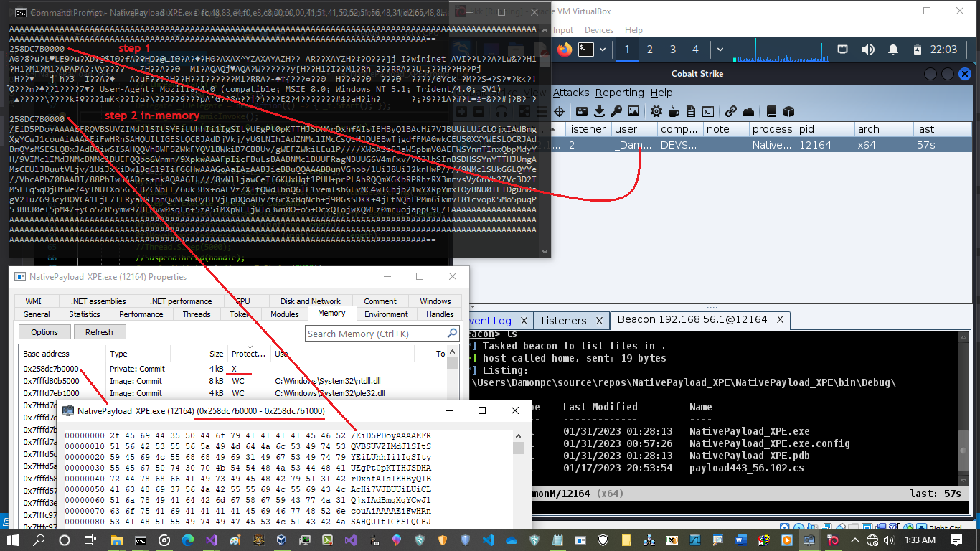The width and height of the screenshot is (980, 551).
Task: Click the Cobalt Strike credentials card icon
Action: tap(582, 111)
